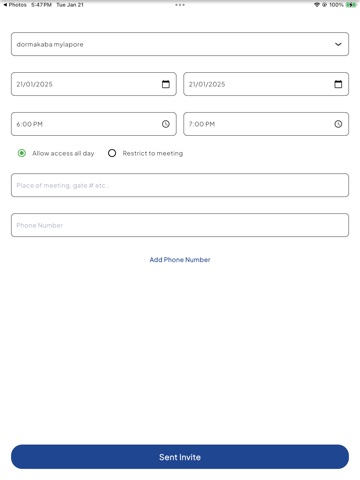
Task: Open the 6:00 PM start time field
Action: [94, 124]
